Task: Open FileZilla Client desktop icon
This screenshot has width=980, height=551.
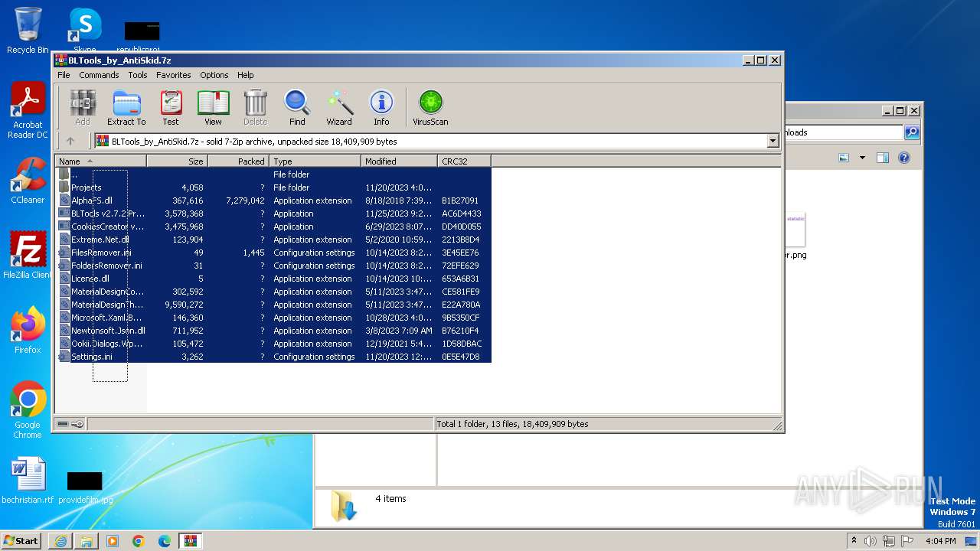Action: [28, 256]
